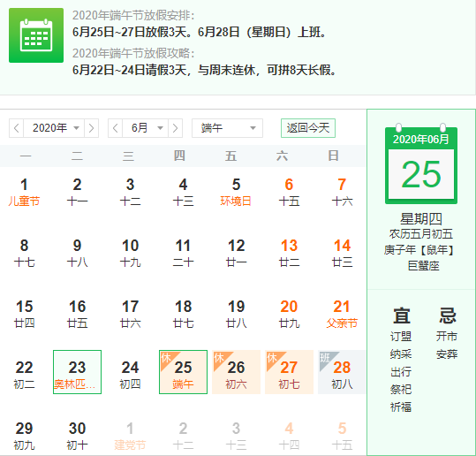The width and height of the screenshot is (476, 456).
Task: Advance to next month with right arrow
Action: (x=175, y=128)
